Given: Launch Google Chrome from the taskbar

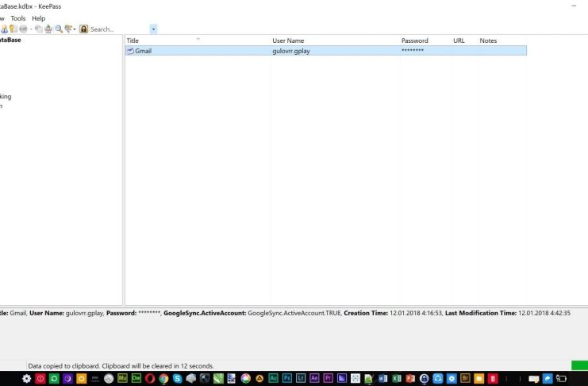Looking at the screenshot, I should [163, 379].
